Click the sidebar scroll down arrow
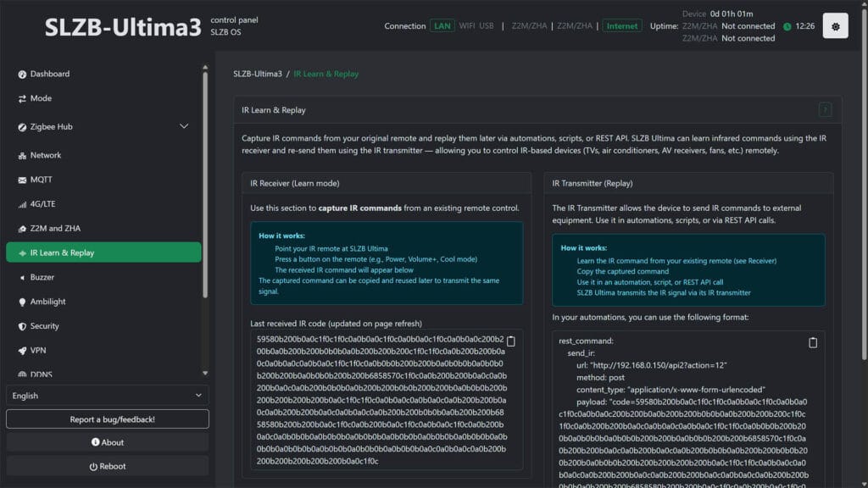Image resolution: width=868 pixels, height=488 pixels. click(x=204, y=373)
